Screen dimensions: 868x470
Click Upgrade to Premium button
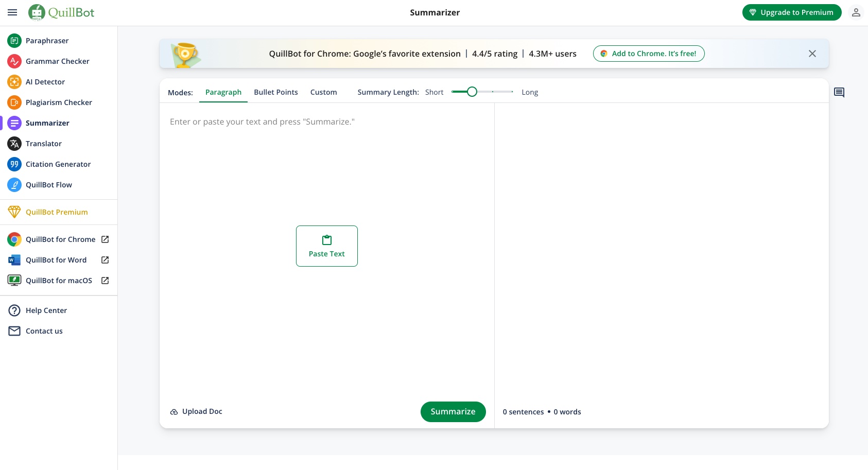pos(792,12)
